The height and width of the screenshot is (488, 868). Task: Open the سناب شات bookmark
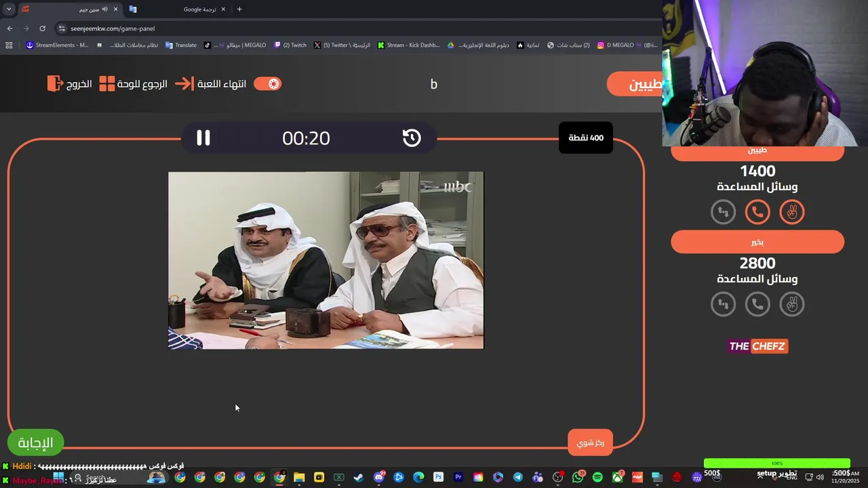pyautogui.click(x=568, y=45)
